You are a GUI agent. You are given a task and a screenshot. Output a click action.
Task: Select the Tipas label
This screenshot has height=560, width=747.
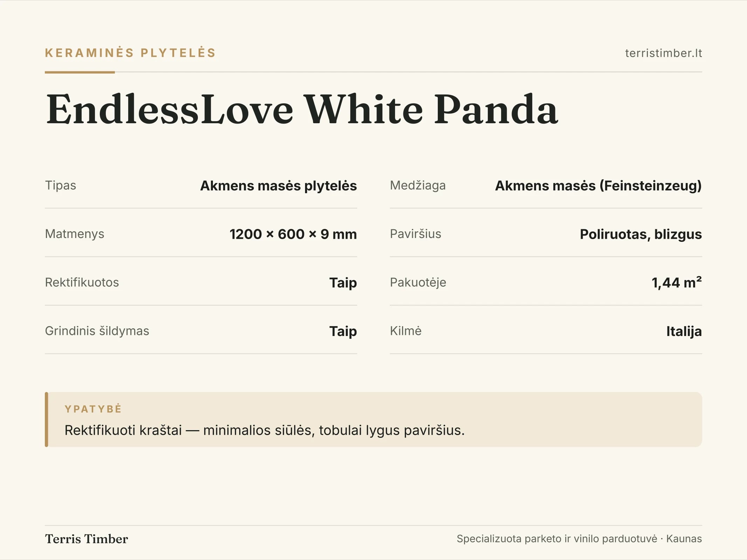[x=61, y=185]
